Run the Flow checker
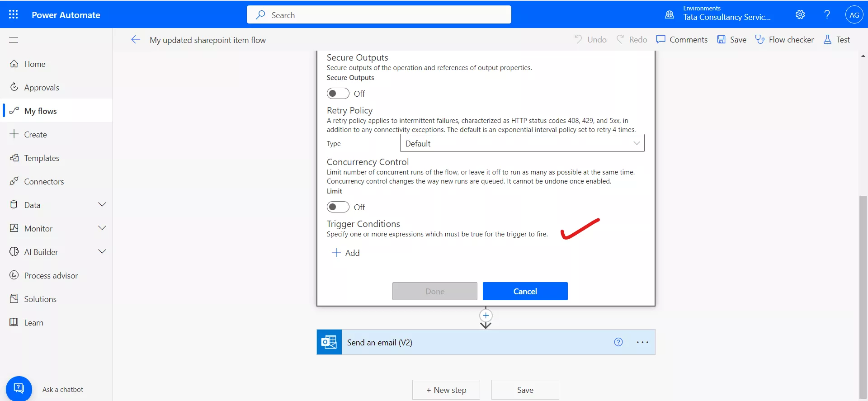This screenshot has height=401, width=868. pos(784,40)
